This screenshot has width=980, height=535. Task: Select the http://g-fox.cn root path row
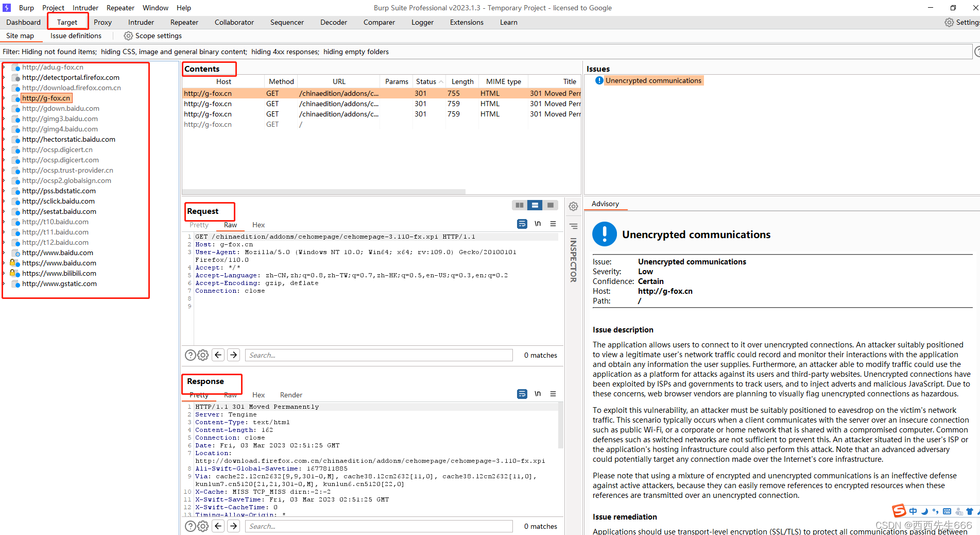click(x=382, y=124)
